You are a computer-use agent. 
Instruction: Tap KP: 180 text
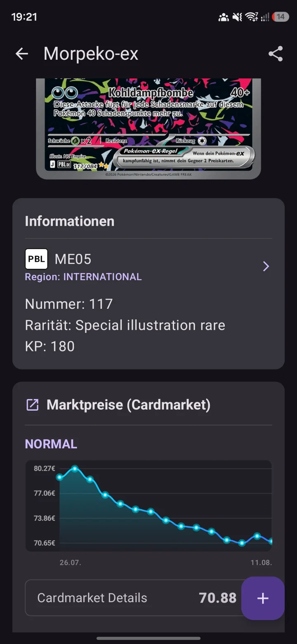pyautogui.click(x=50, y=346)
